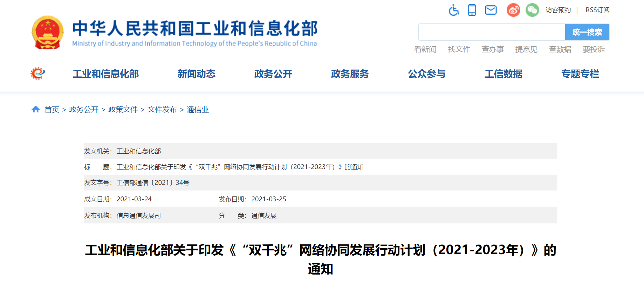Select the 政务服务 menu item
Screen dimensions: 644x298
[350, 74]
